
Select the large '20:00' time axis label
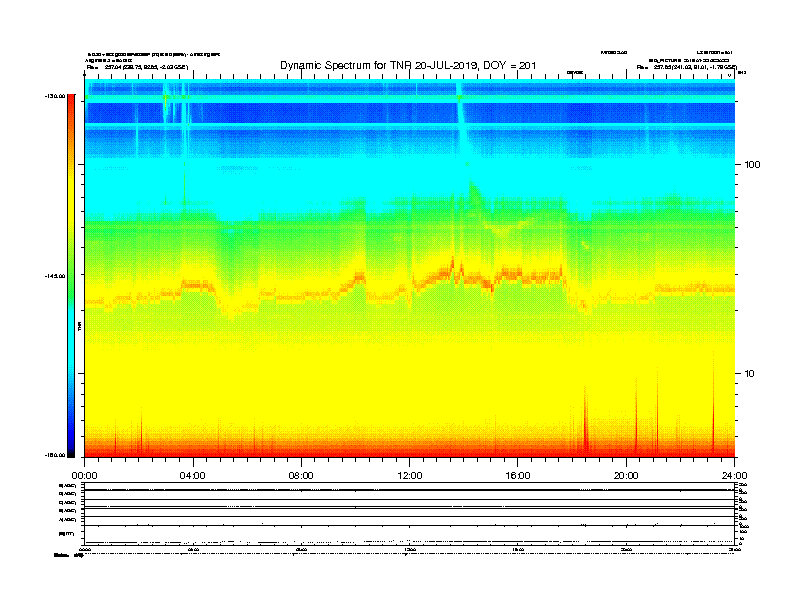click(626, 476)
